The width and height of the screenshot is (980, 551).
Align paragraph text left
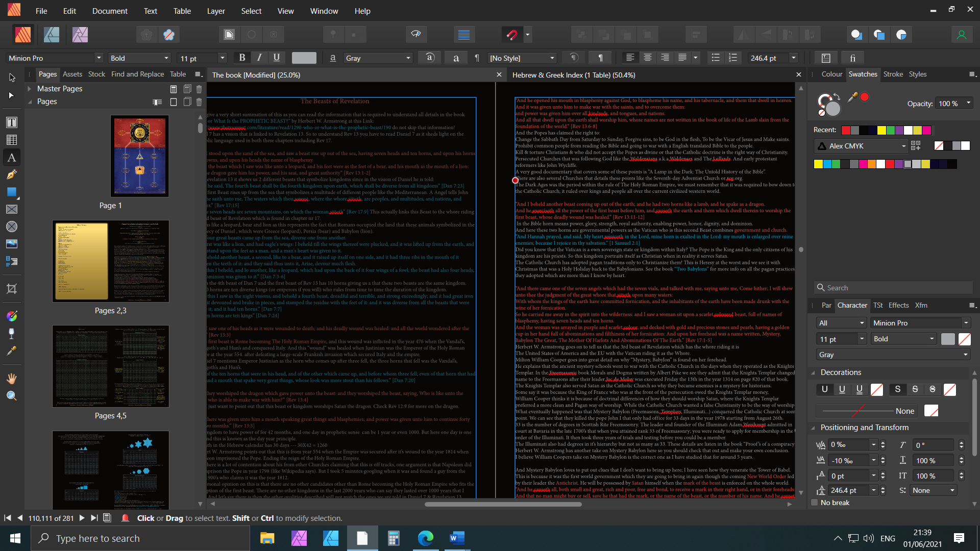click(x=630, y=58)
